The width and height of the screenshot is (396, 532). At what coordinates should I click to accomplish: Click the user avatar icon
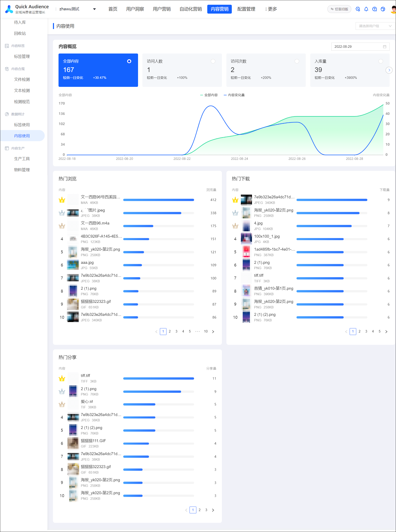coord(393,9)
